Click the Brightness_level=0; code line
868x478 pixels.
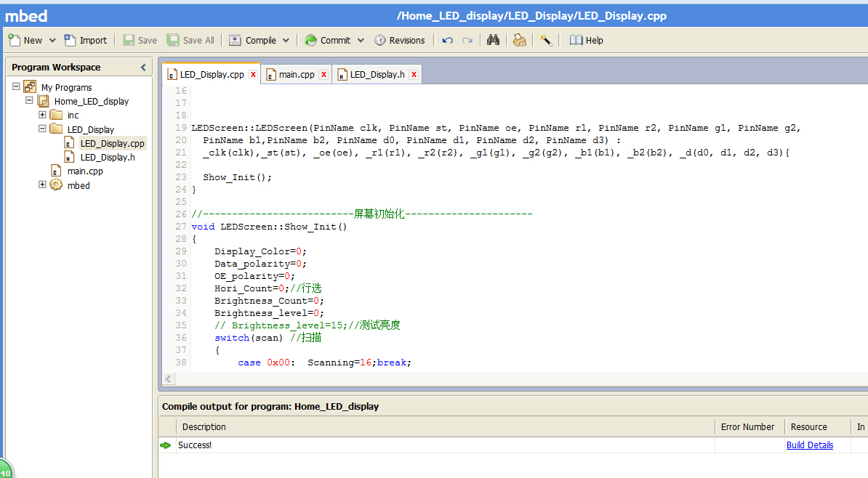click(269, 313)
